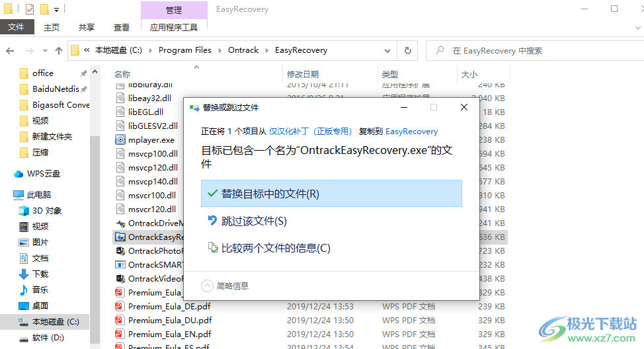
Task: Open the 应用程序工具 ribbon tab
Action: click(174, 27)
